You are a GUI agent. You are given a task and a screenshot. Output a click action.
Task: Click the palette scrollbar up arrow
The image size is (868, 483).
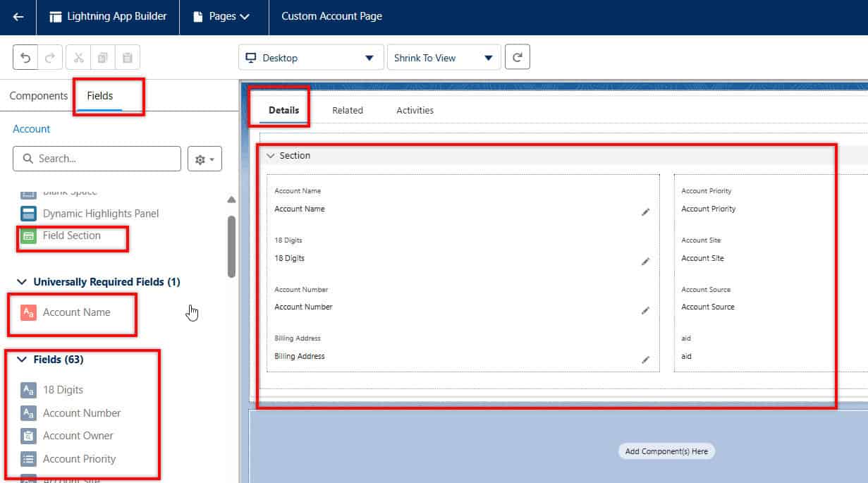pos(231,200)
